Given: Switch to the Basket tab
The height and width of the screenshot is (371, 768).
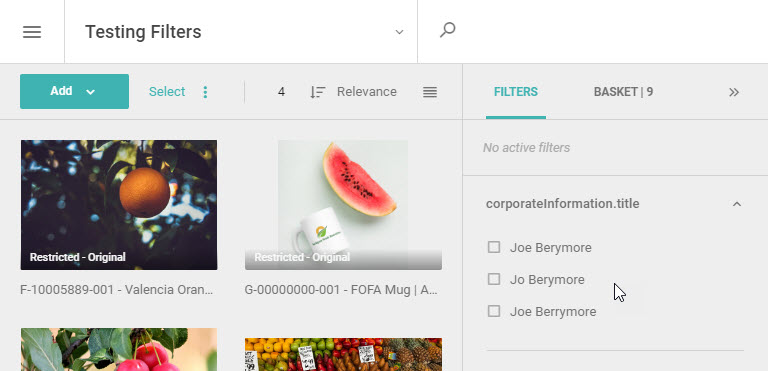Looking at the screenshot, I should [623, 92].
